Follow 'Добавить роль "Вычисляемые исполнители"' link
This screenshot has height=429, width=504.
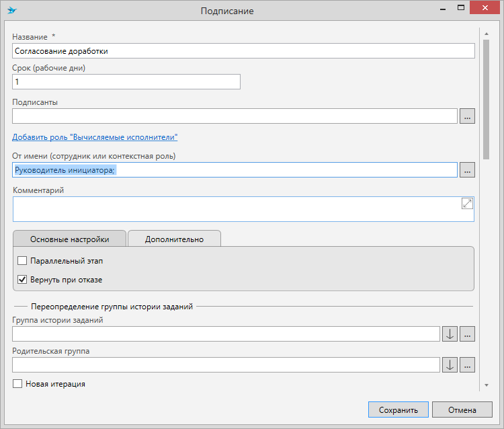(95, 136)
